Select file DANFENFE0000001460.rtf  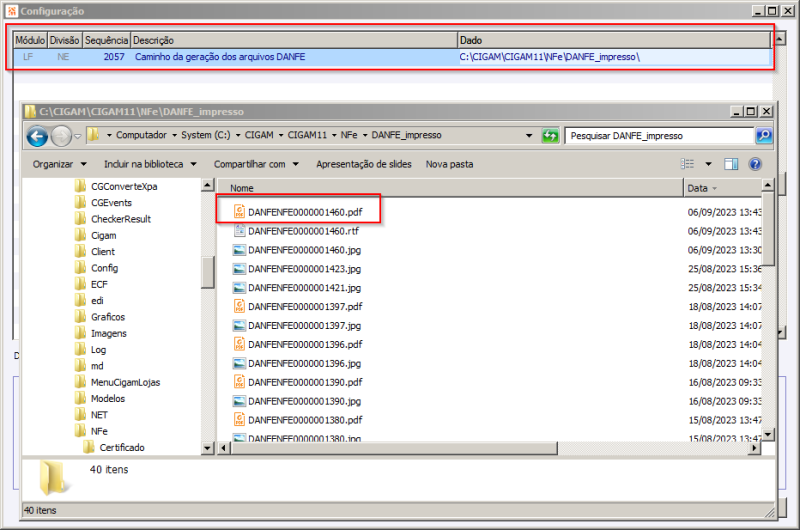tap(296, 231)
